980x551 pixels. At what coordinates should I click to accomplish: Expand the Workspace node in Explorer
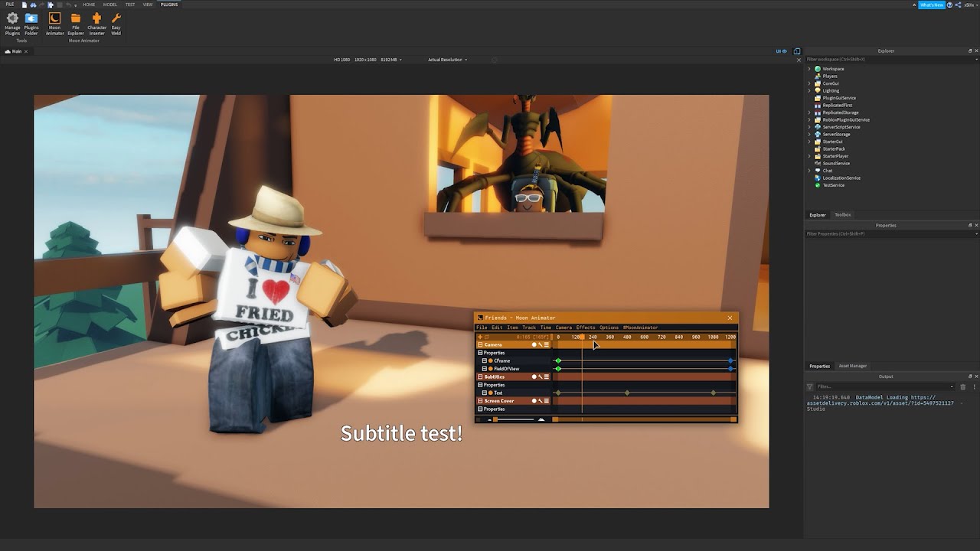pos(808,69)
